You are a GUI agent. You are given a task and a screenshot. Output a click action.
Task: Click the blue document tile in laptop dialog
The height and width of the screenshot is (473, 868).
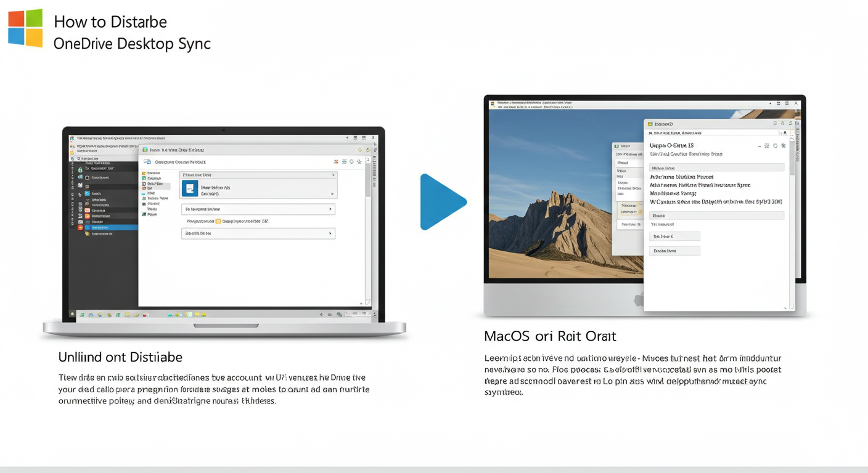190,189
